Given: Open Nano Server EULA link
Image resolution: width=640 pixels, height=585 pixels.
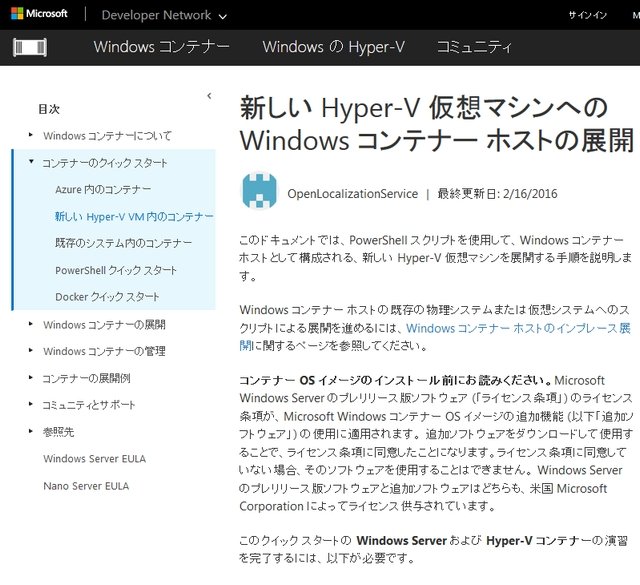Looking at the screenshot, I should pyautogui.click(x=86, y=486).
